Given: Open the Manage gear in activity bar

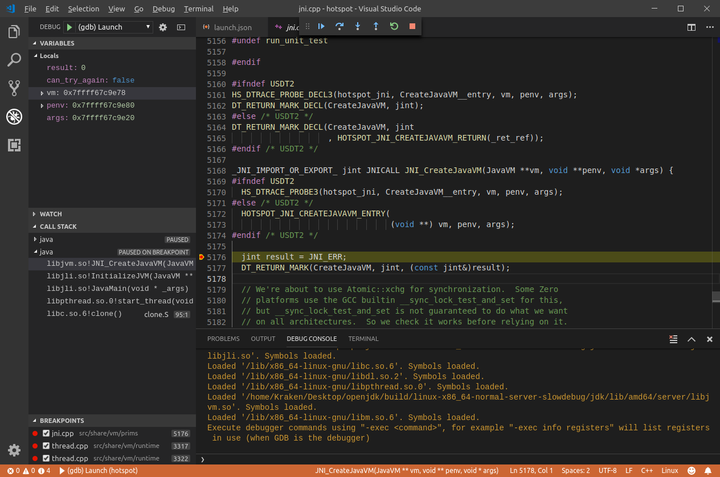Looking at the screenshot, I should (14, 450).
